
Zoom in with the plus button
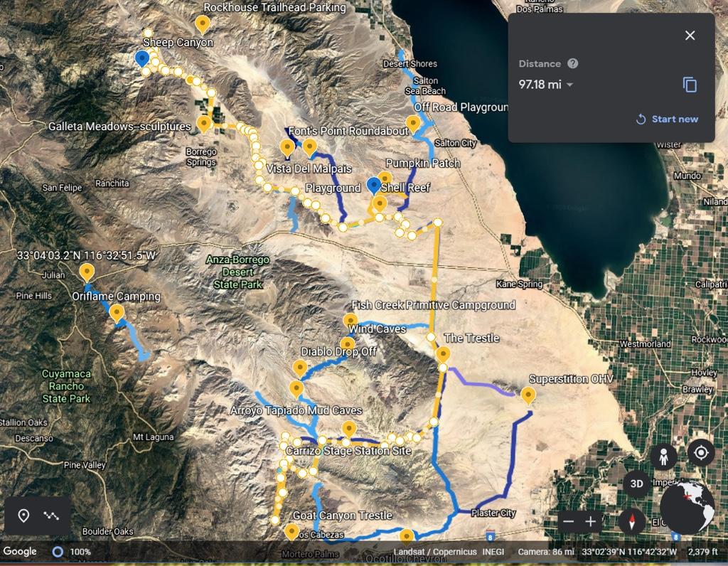pos(590,521)
